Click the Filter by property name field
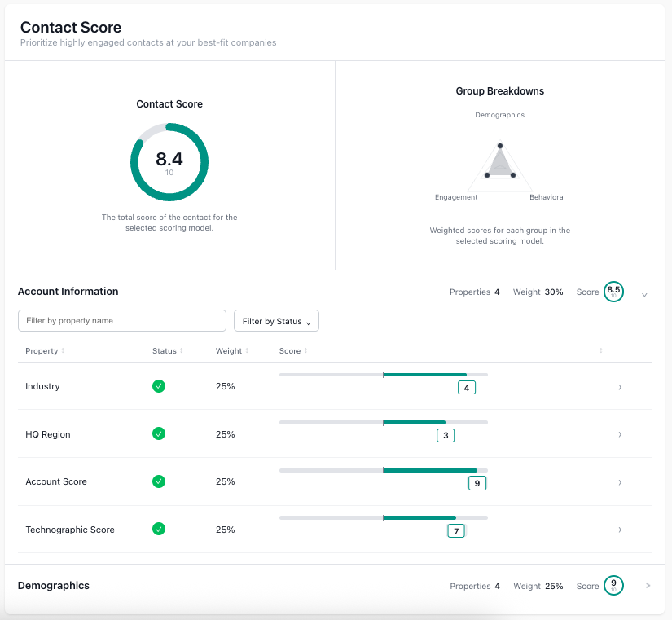 coord(122,321)
